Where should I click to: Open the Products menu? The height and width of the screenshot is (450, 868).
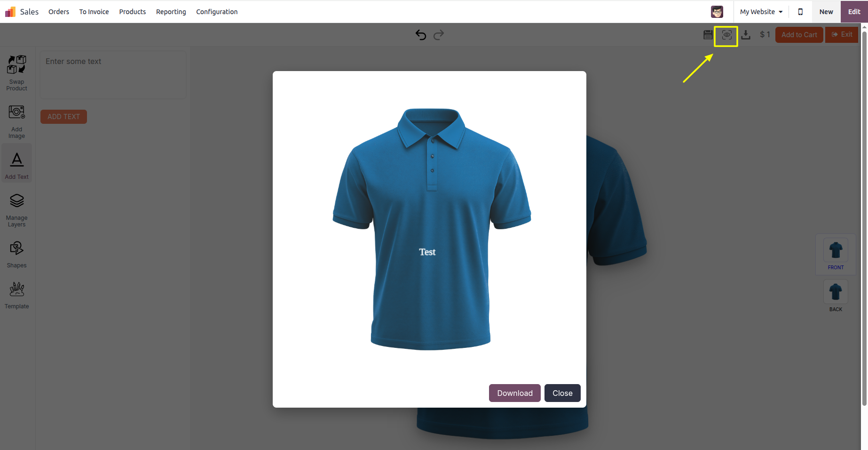click(x=133, y=12)
